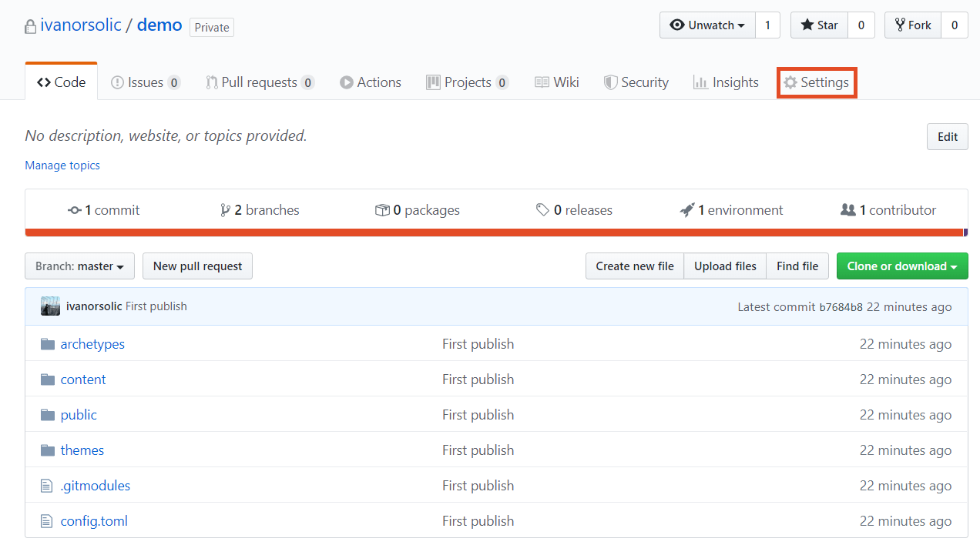The height and width of the screenshot is (545, 980).
Task: Click the branches icon
Action: (225, 210)
